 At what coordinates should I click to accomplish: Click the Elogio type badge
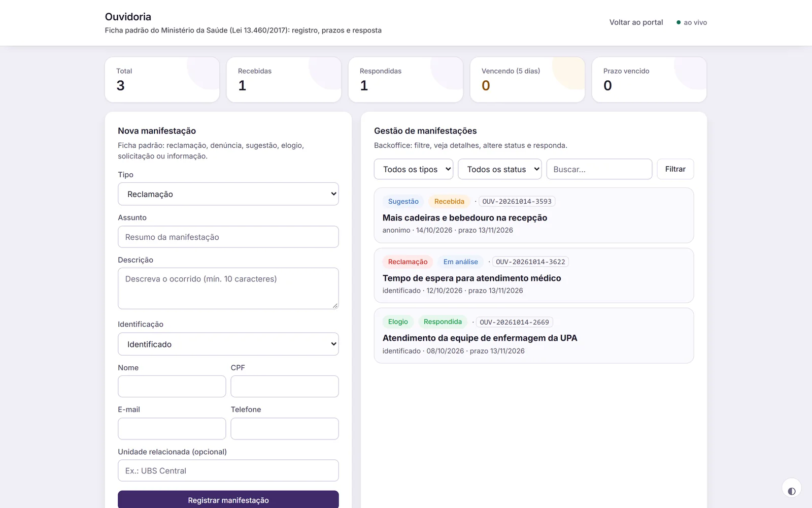(x=398, y=322)
